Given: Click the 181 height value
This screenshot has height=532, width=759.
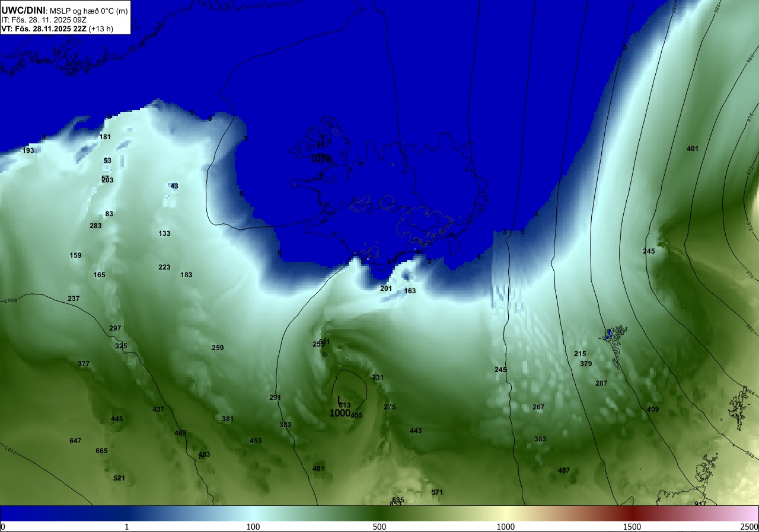Looking at the screenshot, I should click(x=105, y=137).
